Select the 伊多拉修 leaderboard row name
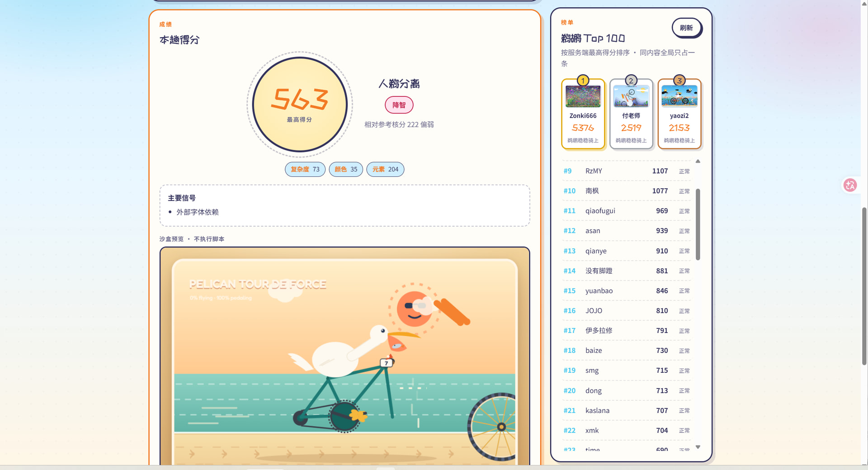The image size is (868, 470). 599,331
